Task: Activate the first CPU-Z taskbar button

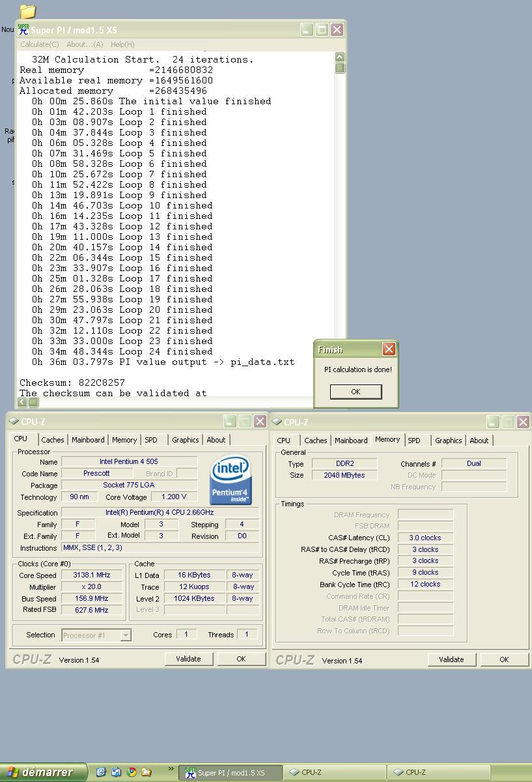Action: [x=335, y=773]
